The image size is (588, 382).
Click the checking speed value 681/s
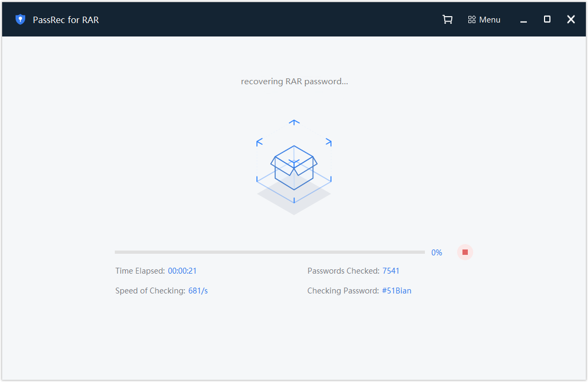pos(198,291)
